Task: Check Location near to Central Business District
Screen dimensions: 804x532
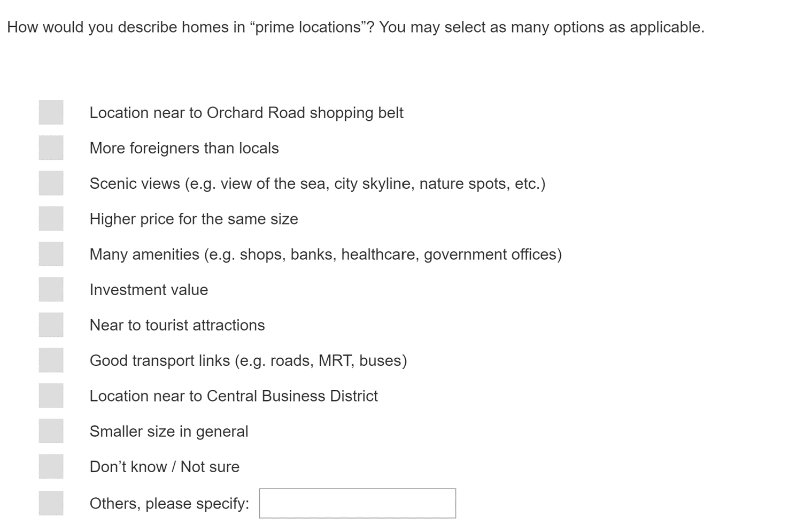Action: [x=51, y=396]
